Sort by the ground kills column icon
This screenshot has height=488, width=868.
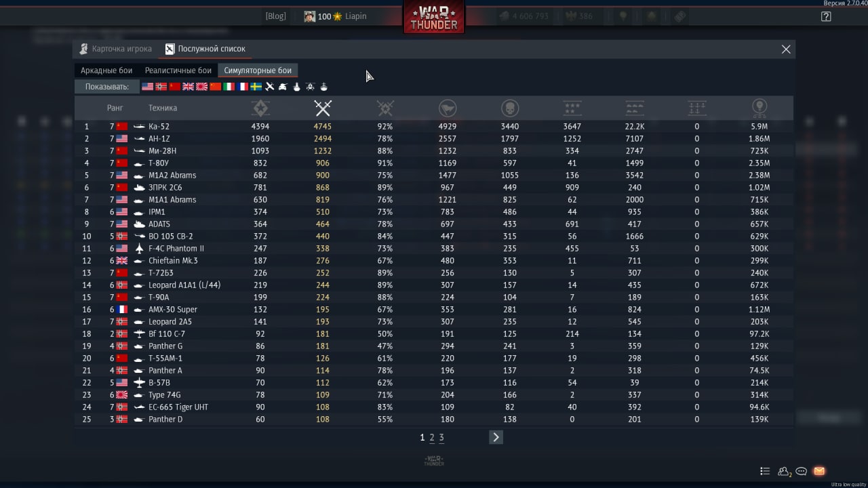(635, 108)
